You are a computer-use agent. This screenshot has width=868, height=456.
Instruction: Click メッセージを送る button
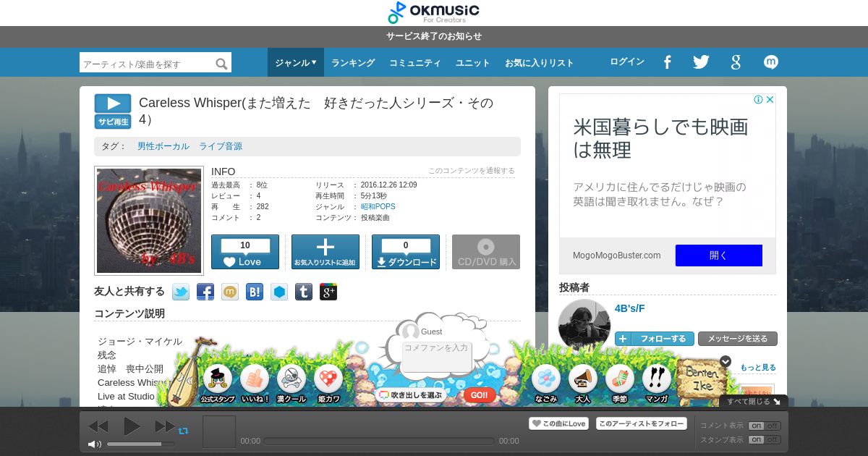coord(738,339)
